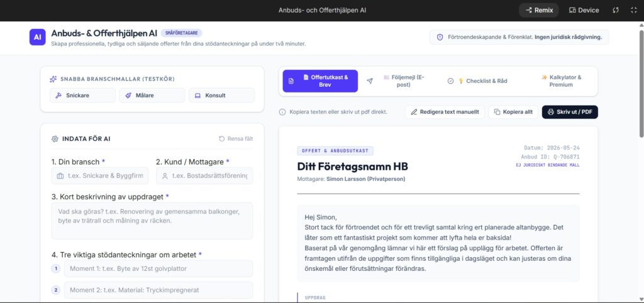Viewport: 644px width, 303px height.
Task: Select the Målare template
Action: coord(152,96)
